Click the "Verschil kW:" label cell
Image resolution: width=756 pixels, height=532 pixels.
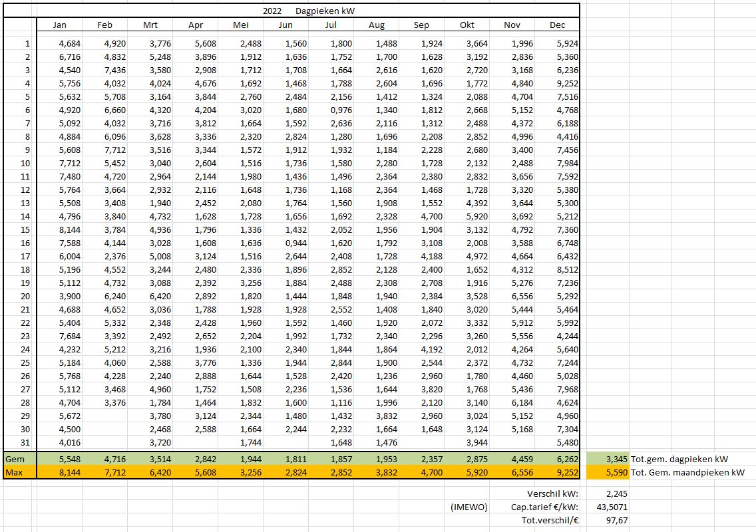click(x=554, y=493)
